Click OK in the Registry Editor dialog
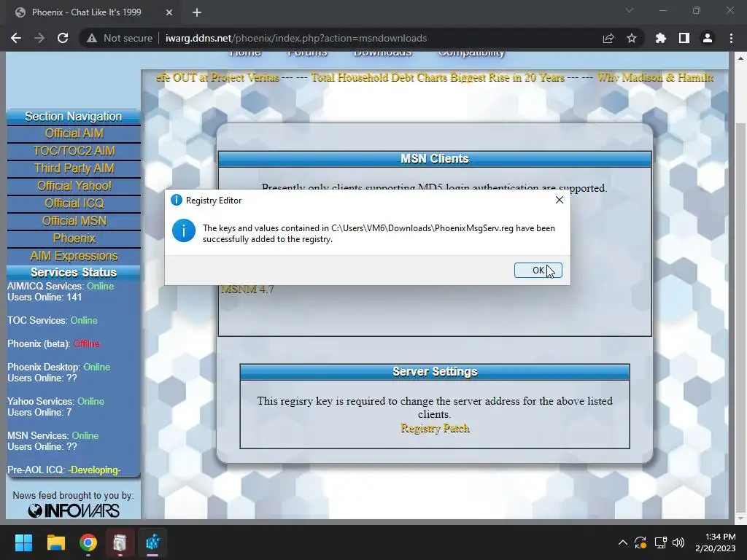This screenshot has height=560, width=747. coord(538,270)
